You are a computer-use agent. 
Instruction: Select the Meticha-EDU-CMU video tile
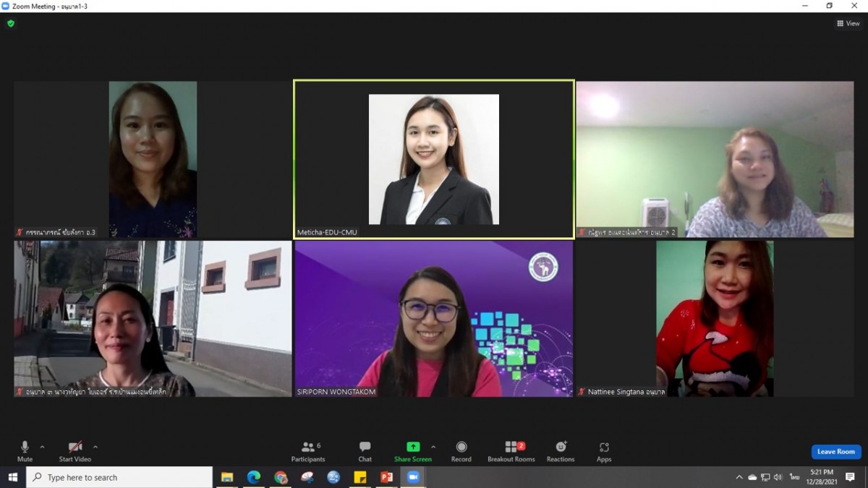434,159
